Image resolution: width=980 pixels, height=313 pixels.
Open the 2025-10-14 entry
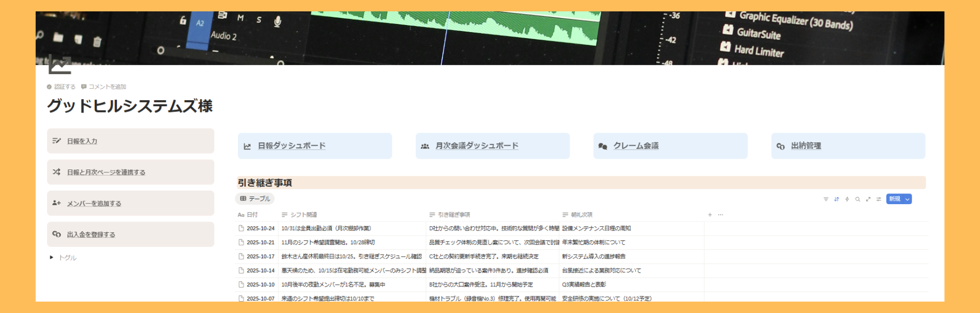260,271
